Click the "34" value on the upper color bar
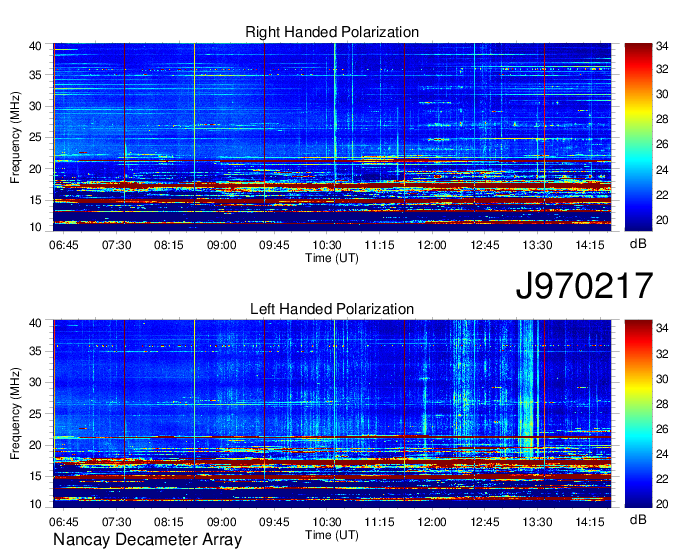The image size is (680, 552). 662,46
